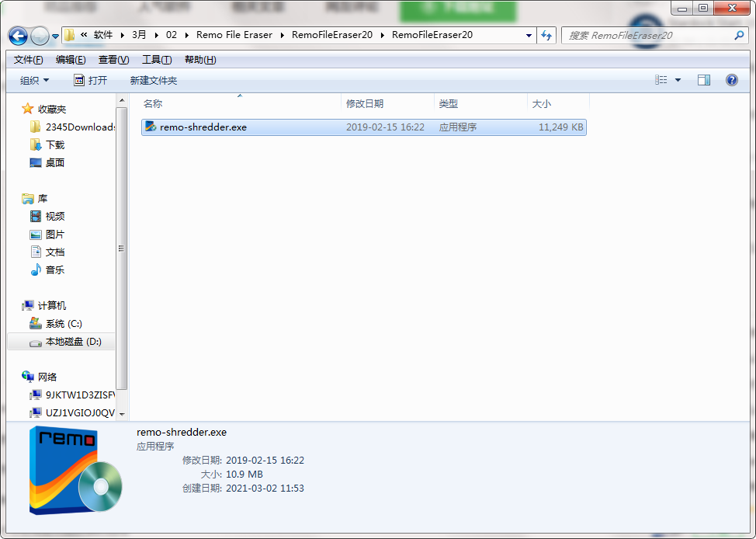Screen dimensions: 756x539
Task: Click navigation pane scroll down arrow
Action: click(122, 414)
